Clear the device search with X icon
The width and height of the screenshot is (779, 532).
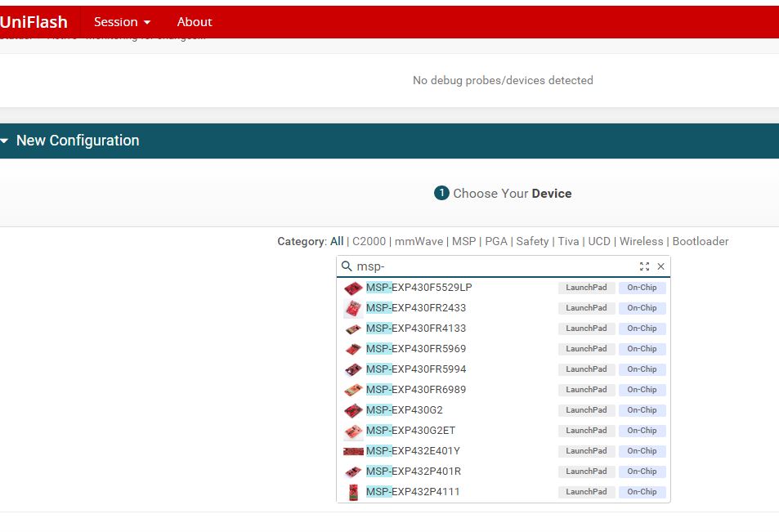coord(660,266)
